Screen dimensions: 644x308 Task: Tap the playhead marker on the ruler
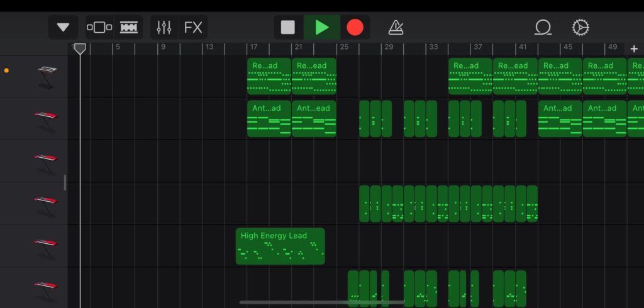point(80,48)
